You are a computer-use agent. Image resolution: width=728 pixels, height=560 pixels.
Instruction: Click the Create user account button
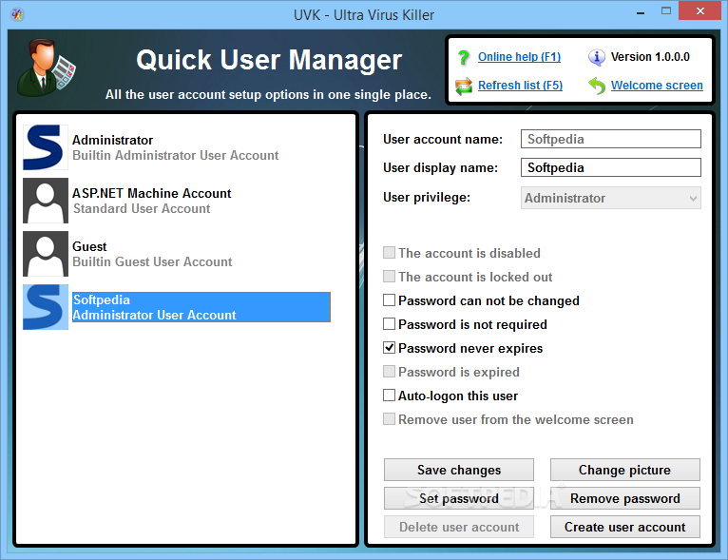tap(625, 527)
